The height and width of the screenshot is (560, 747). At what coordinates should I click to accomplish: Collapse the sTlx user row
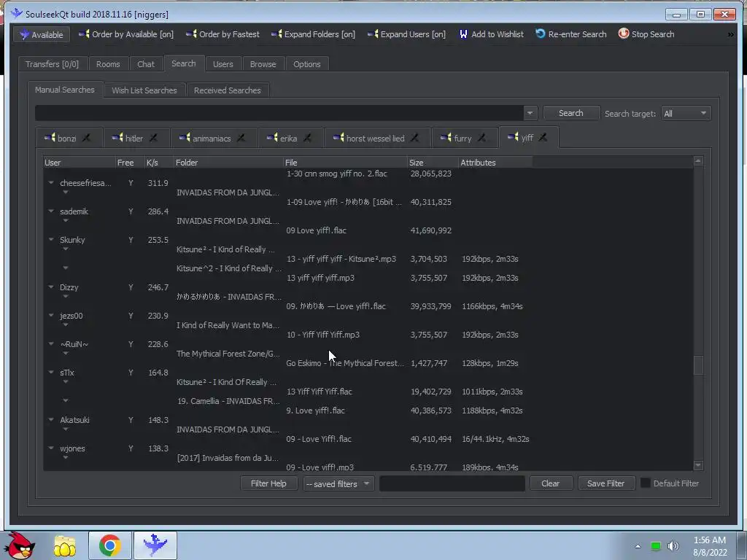point(51,373)
